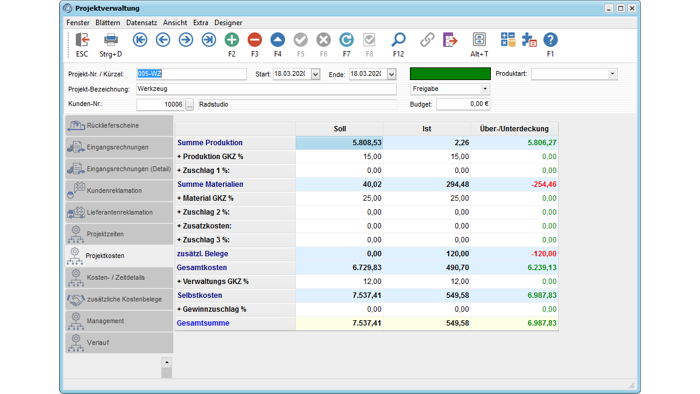Expand the Produktart combo box
The width and height of the screenshot is (700, 394).
point(612,74)
